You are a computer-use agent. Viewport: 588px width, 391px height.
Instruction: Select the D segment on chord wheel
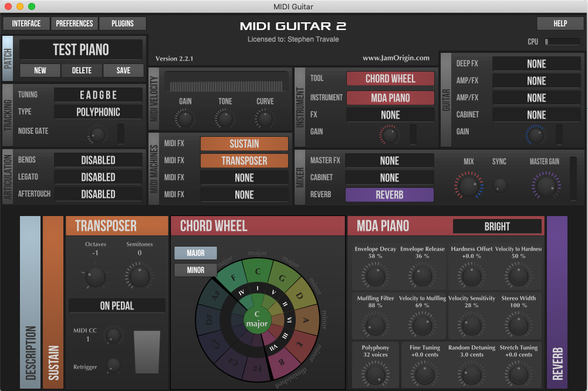[x=299, y=295]
